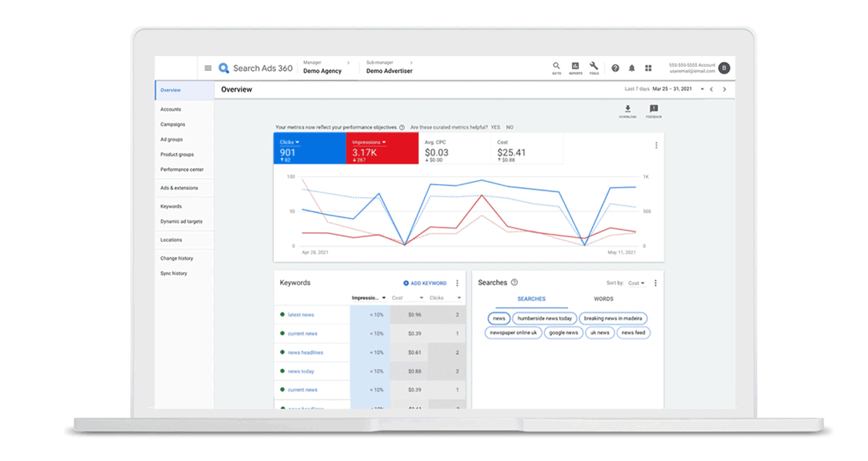The image size is (868, 461).
Task: Switch to the WORDS tab
Action: point(603,299)
